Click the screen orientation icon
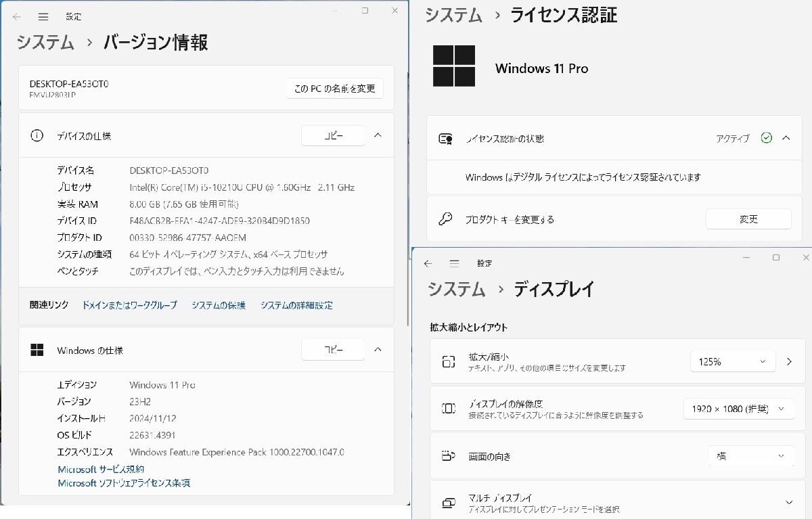 (x=449, y=456)
